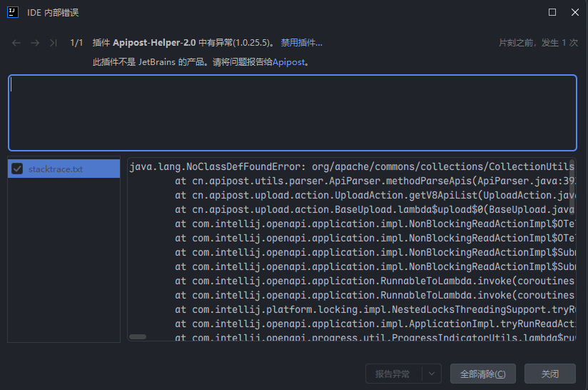Select the stacktrace.txt attachment row

point(64,169)
